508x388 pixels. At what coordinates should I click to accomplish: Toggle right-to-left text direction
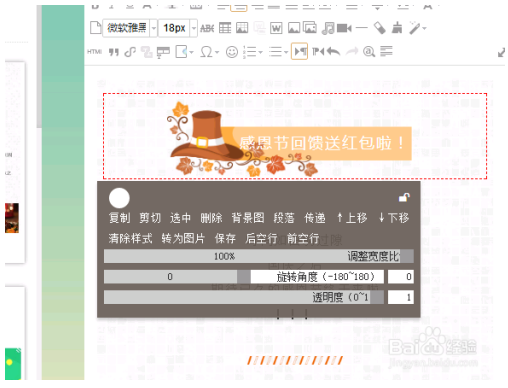click(318, 52)
